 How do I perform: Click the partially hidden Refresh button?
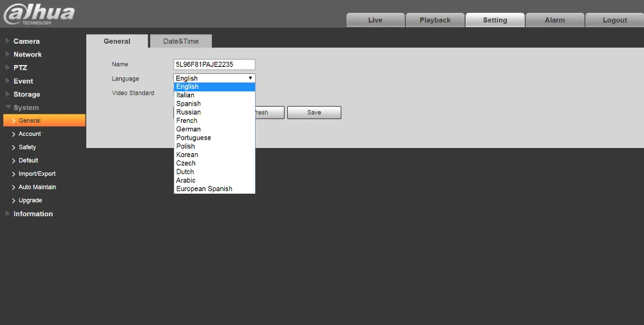[x=270, y=113]
